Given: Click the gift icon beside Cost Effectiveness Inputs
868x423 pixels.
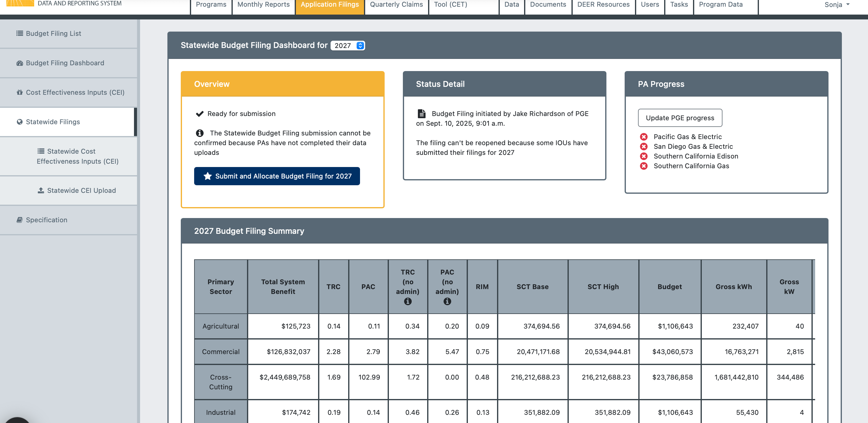Looking at the screenshot, I should point(19,92).
